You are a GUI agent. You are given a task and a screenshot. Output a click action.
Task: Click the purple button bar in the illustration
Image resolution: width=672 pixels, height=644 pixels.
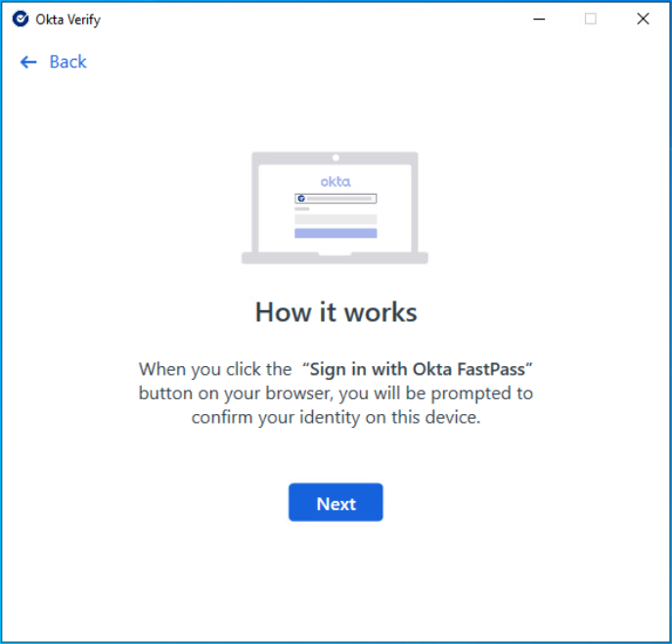coord(336,233)
